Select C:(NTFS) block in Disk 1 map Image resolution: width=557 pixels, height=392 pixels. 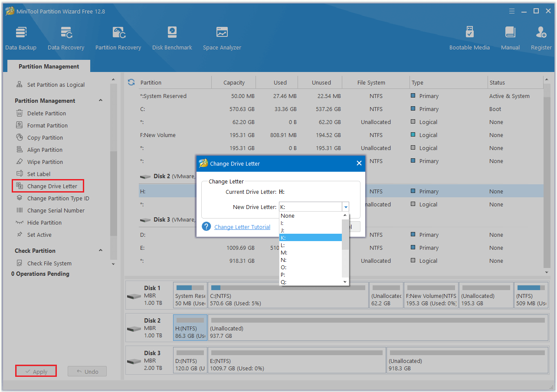point(288,295)
